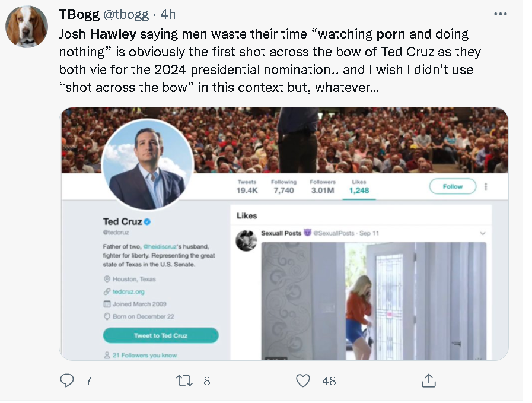Select the Likes 1,248 tab
The height and width of the screenshot is (403, 532).
pyautogui.click(x=359, y=187)
